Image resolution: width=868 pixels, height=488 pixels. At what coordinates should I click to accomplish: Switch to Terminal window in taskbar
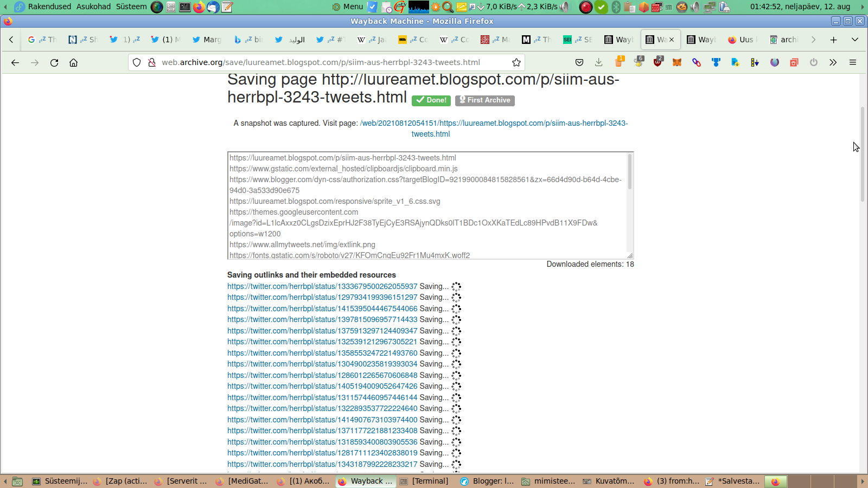[x=425, y=481]
